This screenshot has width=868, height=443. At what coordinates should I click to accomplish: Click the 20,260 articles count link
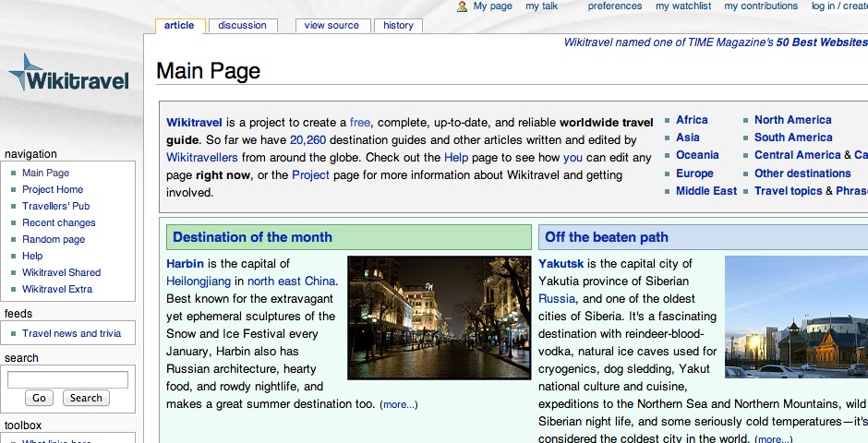[x=307, y=140]
